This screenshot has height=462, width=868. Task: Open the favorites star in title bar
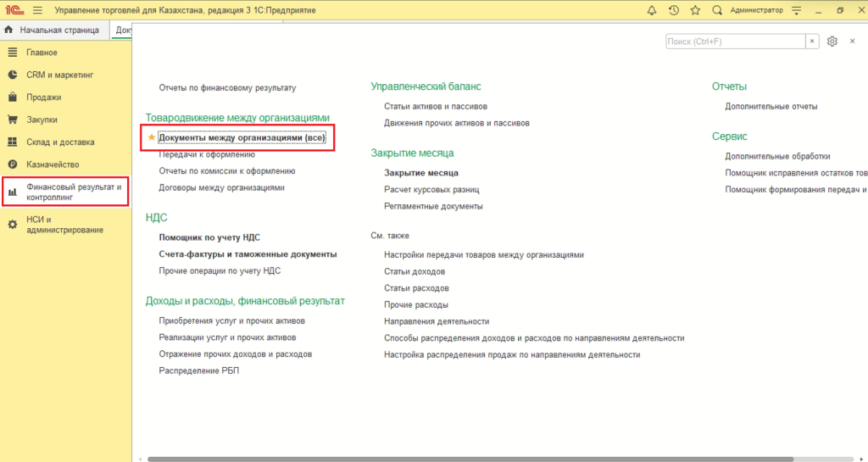point(695,10)
